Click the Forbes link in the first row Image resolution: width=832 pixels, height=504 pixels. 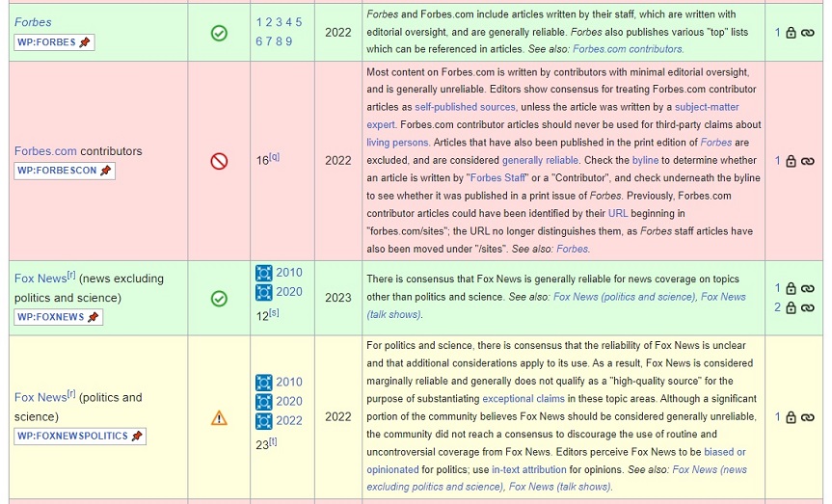coord(33,22)
